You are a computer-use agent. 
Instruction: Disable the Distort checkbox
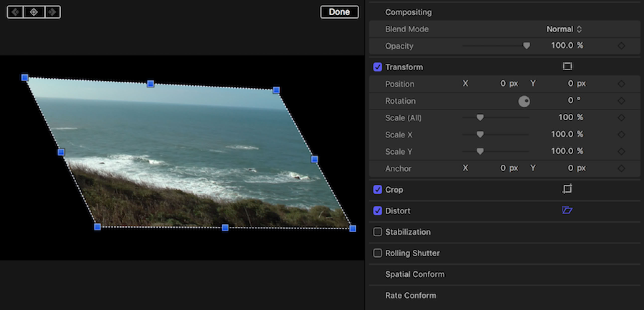click(x=377, y=211)
